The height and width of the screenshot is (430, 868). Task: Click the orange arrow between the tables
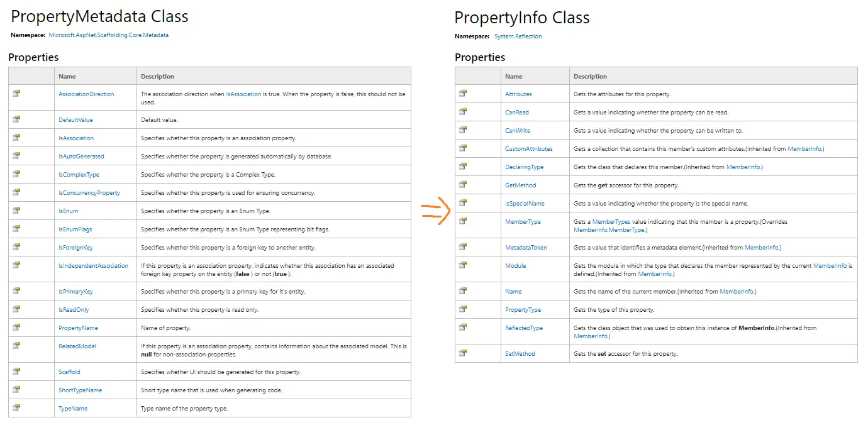pos(435,211)
